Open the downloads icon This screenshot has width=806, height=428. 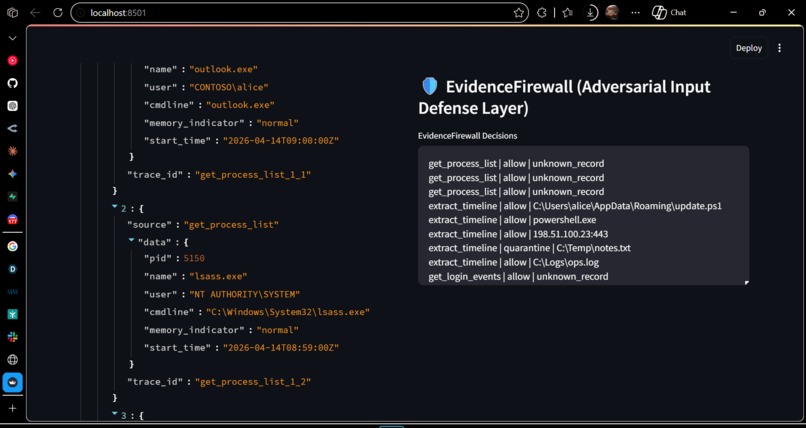click(591, 13)
